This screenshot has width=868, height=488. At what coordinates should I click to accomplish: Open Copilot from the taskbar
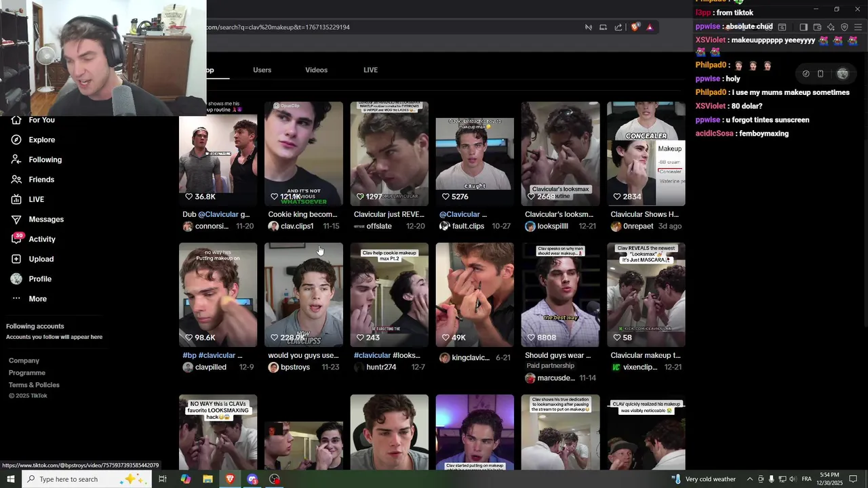(x=186, y=479)
